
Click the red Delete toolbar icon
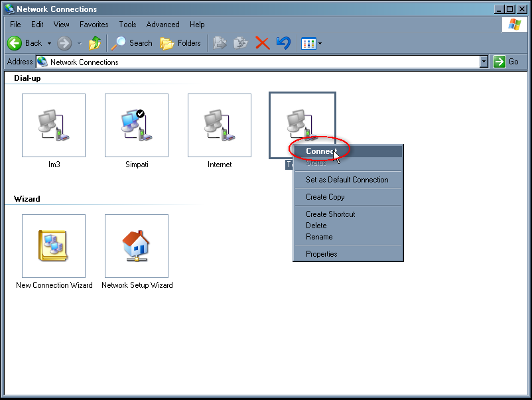[x=262, y=43]
